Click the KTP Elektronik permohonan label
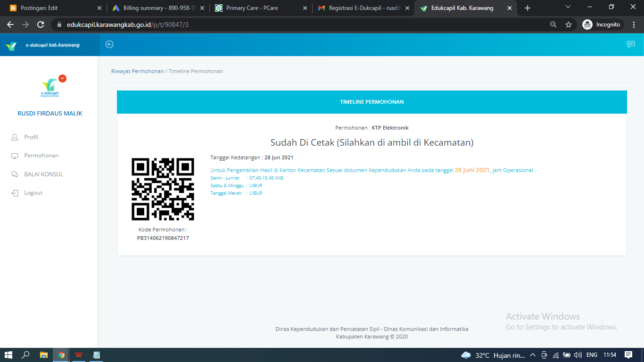644x362 pixels. pyautogui.click(x=390, y=128)
